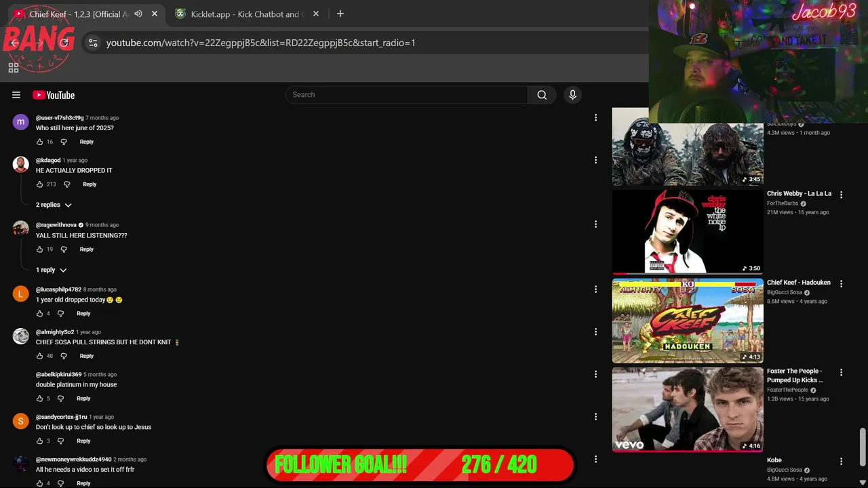Open 'Chris Webby - La La La' video title
Screen dimensions: 868x488
799,194
